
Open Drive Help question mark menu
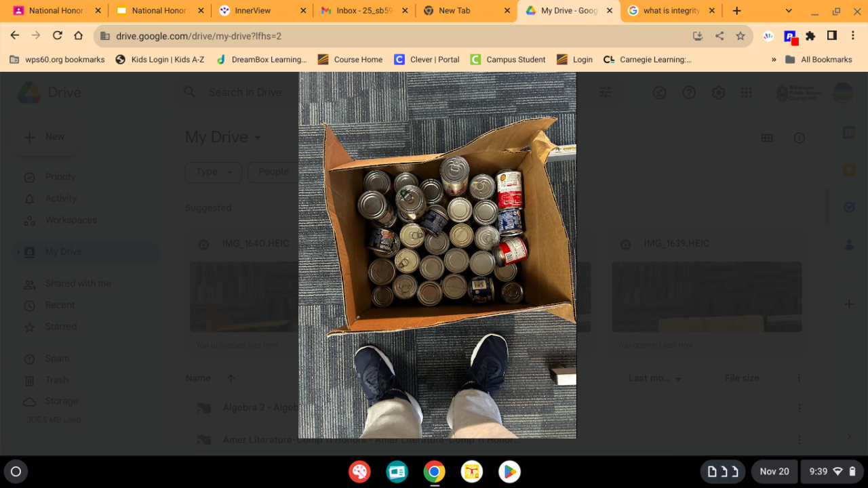[x=689, y=93]
